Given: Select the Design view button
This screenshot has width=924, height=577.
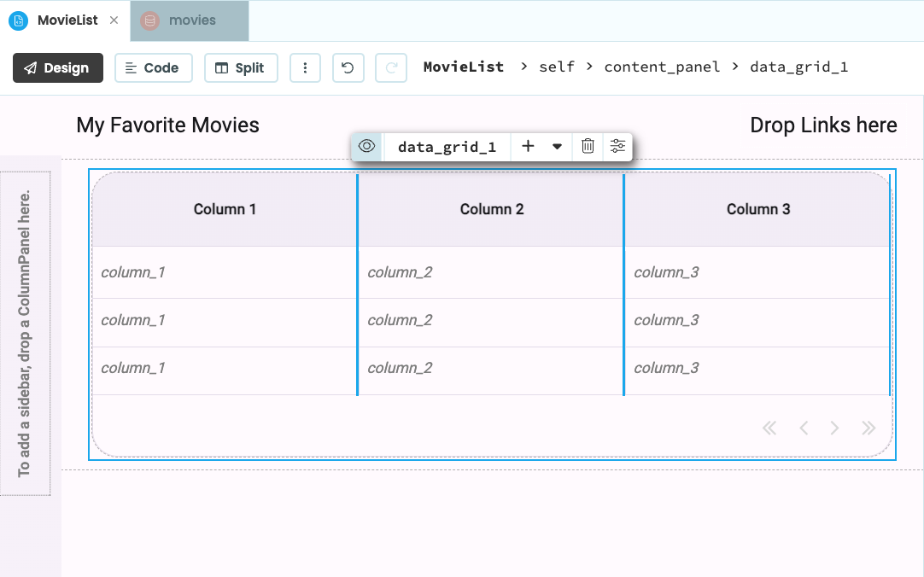Looking at the screenshot, I should tap(57, 67).
